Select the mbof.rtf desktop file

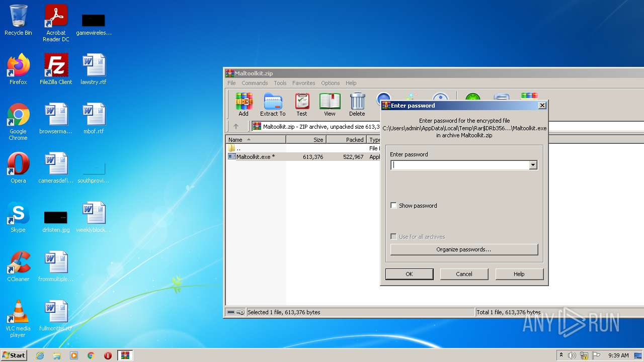point(94,119)
